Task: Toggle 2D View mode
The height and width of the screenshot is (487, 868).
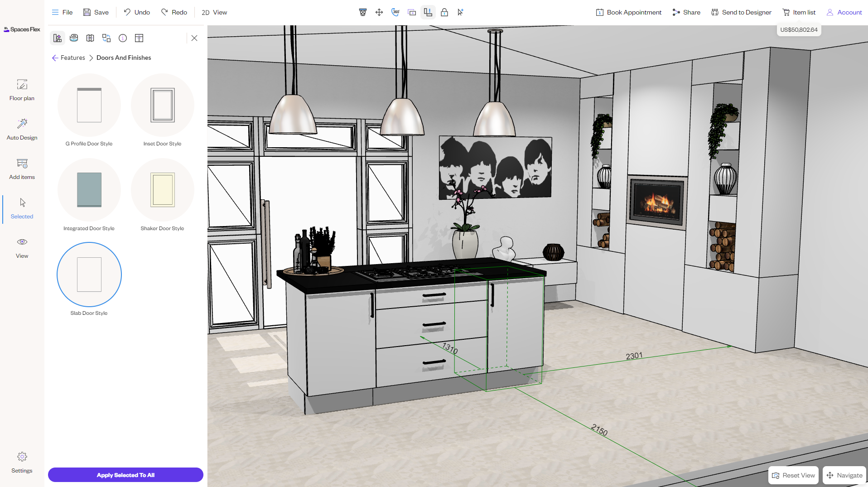Action: (x=214, y=12)
